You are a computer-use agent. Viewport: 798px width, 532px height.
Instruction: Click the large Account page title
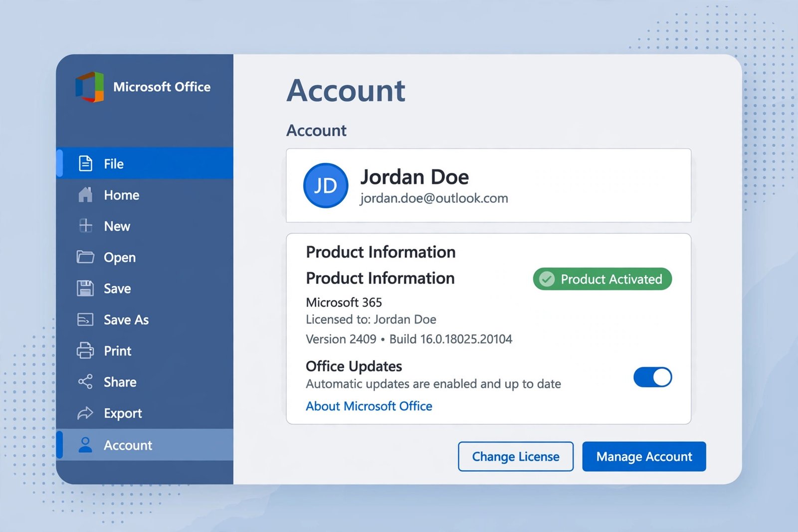pyautogui.click(x=346, y=91)
